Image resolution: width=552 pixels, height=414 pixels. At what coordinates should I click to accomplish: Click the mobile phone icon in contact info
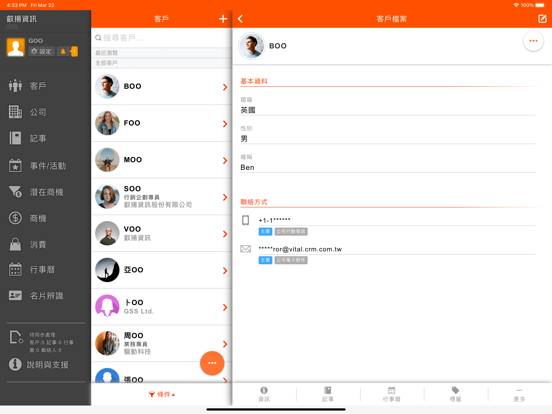(x=245, y=220)
